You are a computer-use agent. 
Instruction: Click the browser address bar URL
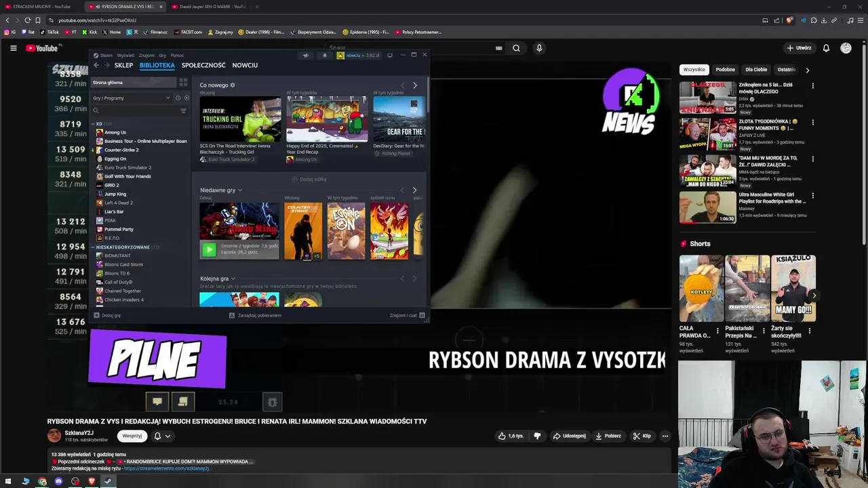97,20
